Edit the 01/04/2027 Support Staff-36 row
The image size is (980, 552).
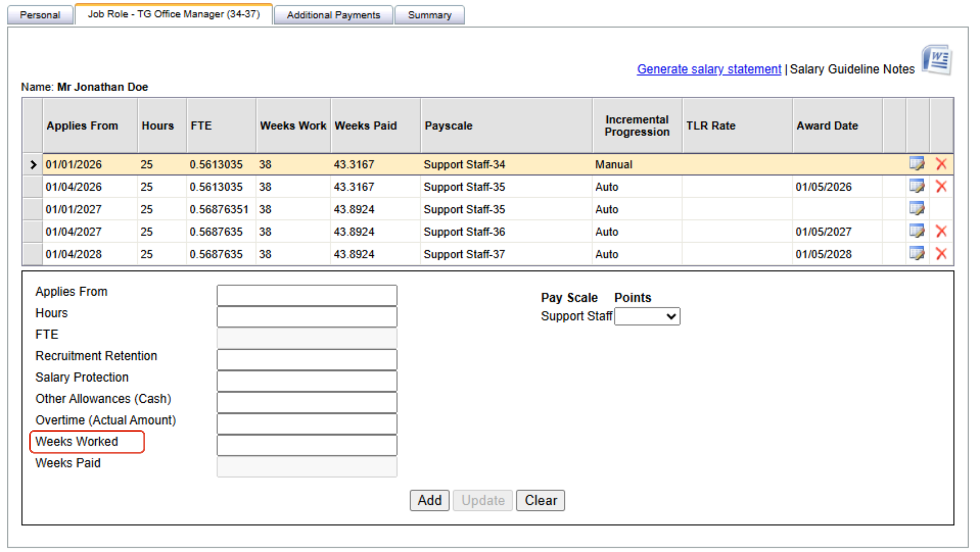tap(916, 231)
